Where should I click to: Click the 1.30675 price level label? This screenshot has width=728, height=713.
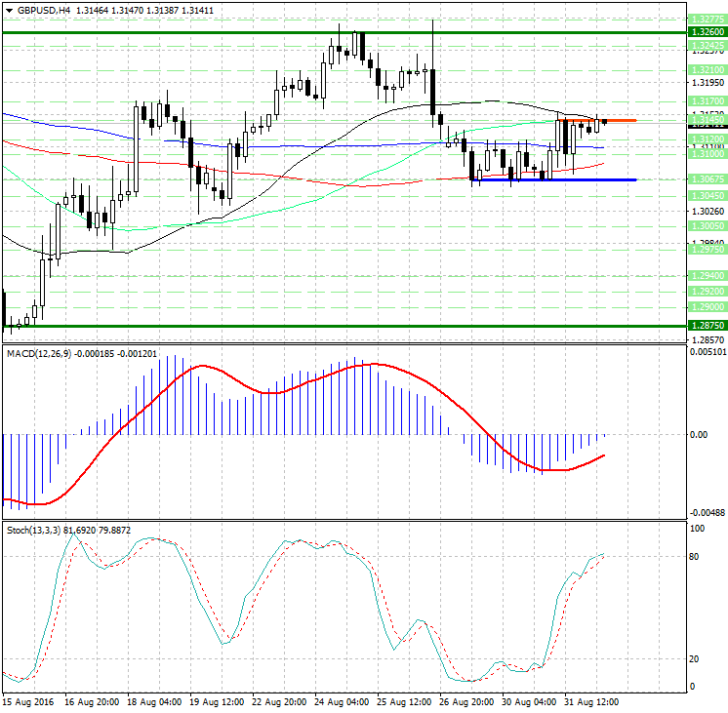tap(705, 179)
